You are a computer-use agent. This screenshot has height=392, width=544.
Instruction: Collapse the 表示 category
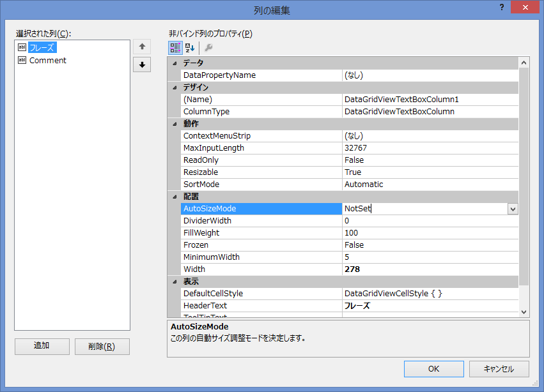175,282
